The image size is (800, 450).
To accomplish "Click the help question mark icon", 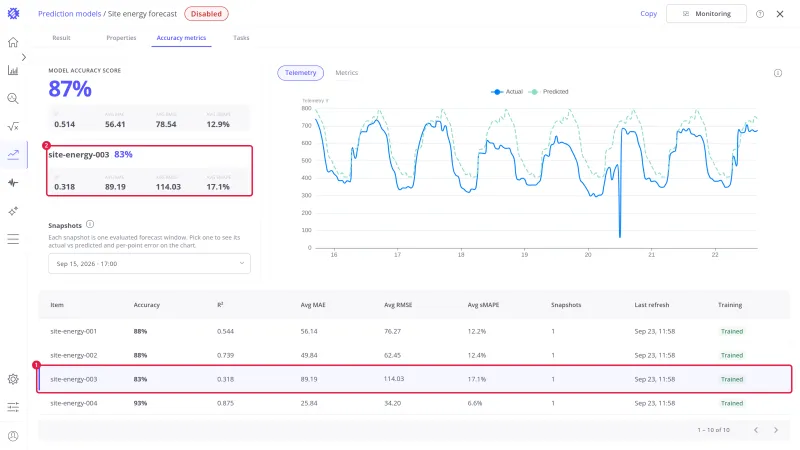I will pyautogui.click(x=760, y=14).
